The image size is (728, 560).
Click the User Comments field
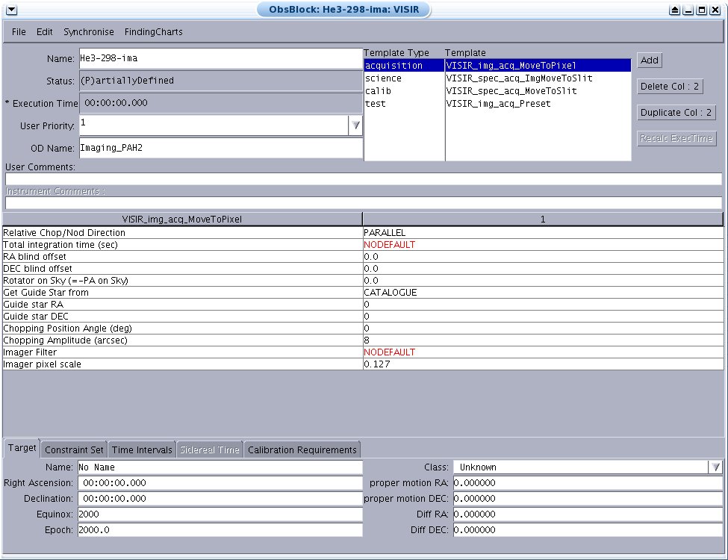coord(364,178)
